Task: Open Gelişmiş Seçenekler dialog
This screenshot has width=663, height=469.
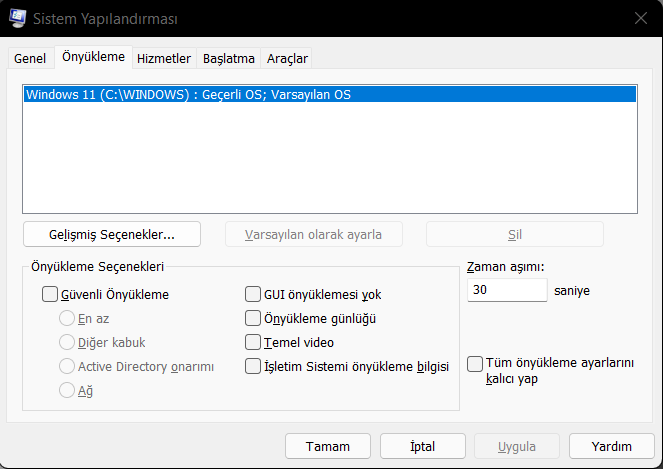Action: [112, 235]
